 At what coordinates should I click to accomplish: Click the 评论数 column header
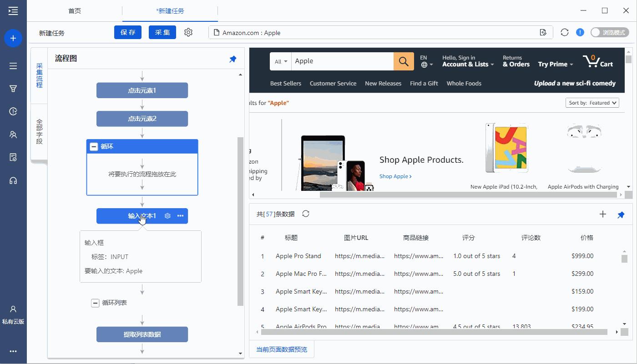pos(531,238)
